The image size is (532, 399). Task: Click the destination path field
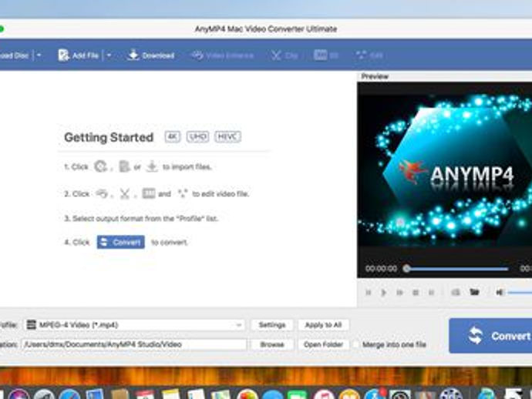[x=134, y=344]
